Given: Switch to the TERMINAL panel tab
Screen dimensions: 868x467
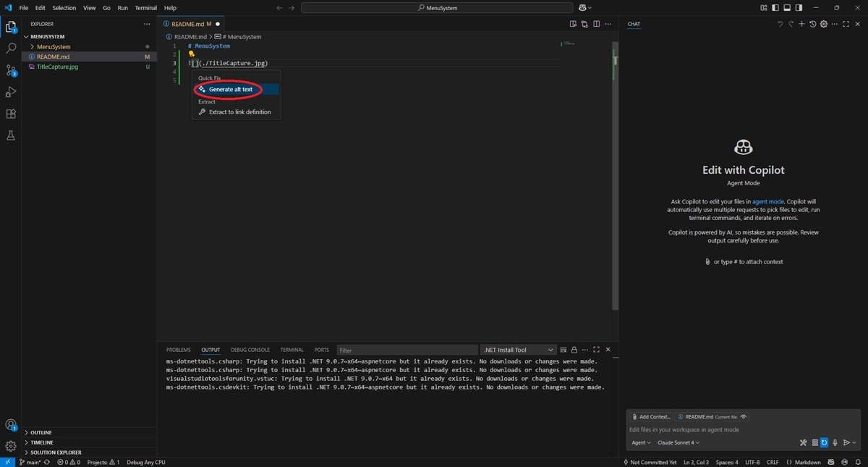Looking at the screenshot, I should click(x=292, y=350).
